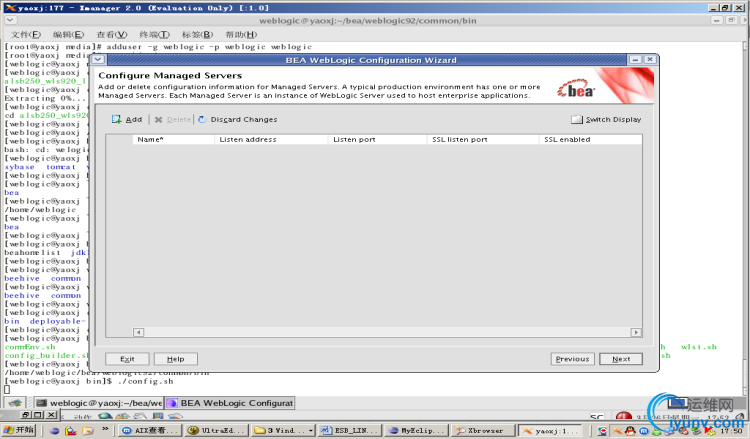Click the Previous button
750x439 pixels.
573,359
